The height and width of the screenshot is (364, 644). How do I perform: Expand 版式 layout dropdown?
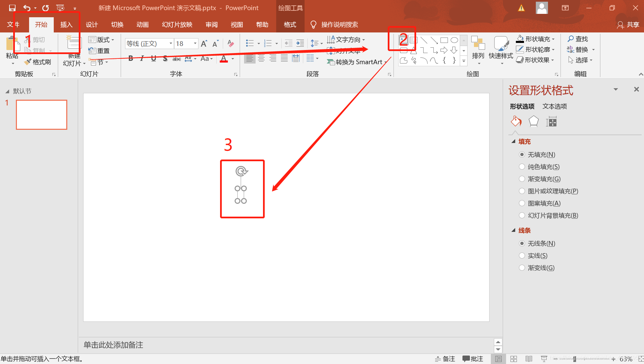(101, 40)
